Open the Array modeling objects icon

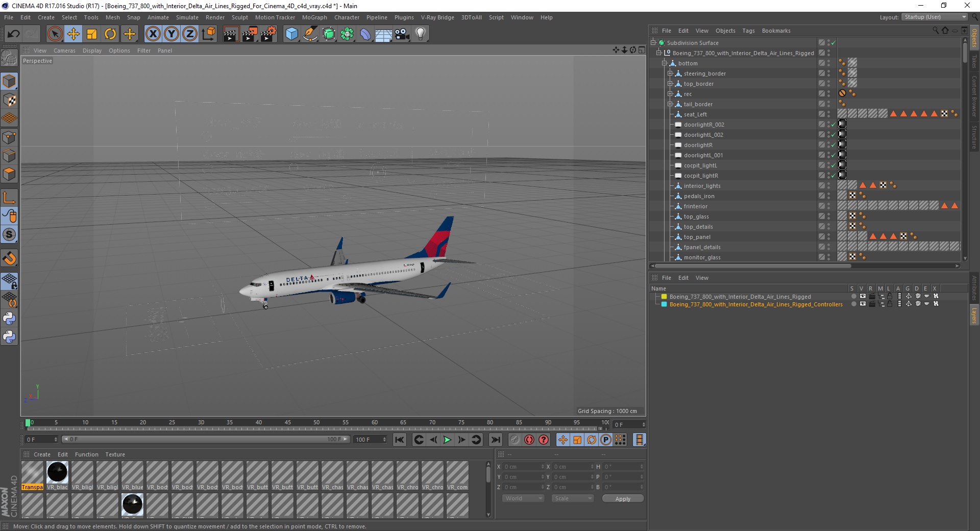[x=347, y=34]
